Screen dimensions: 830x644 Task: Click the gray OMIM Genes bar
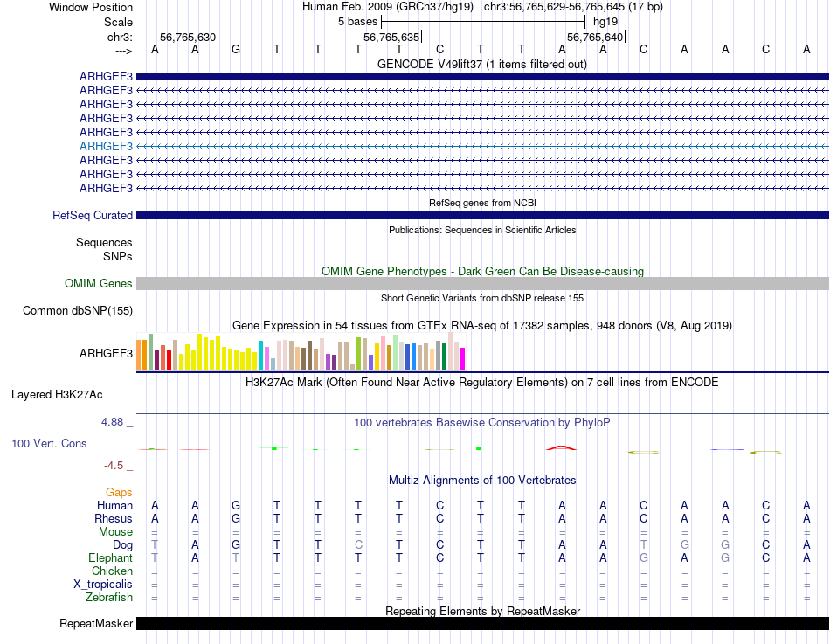[482, 283]
